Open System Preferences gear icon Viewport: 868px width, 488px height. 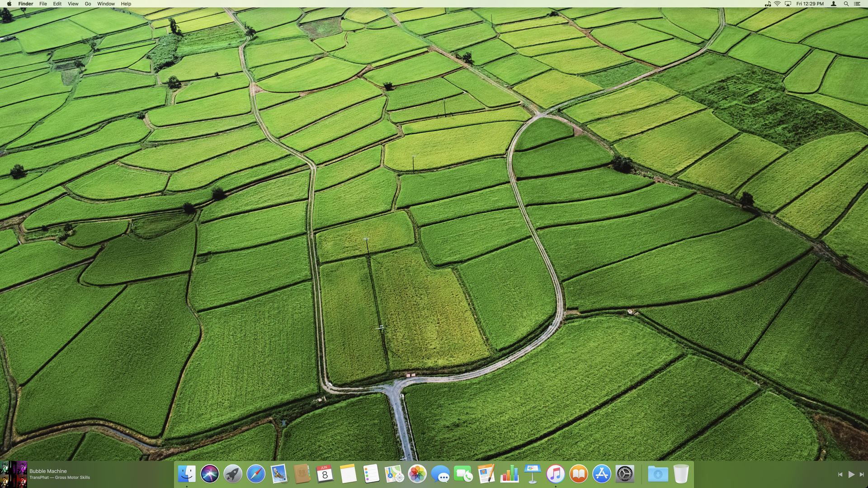(x=625, y=474)
